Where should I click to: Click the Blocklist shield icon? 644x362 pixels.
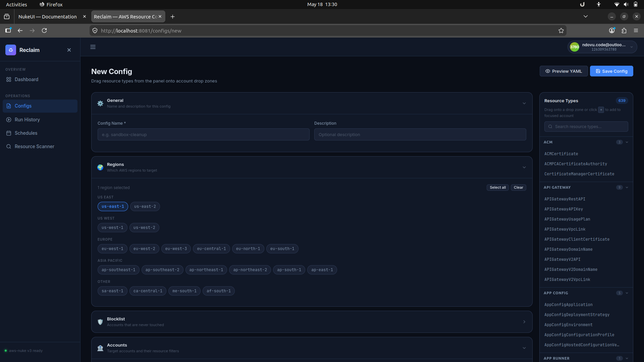[x=100, y=322]
